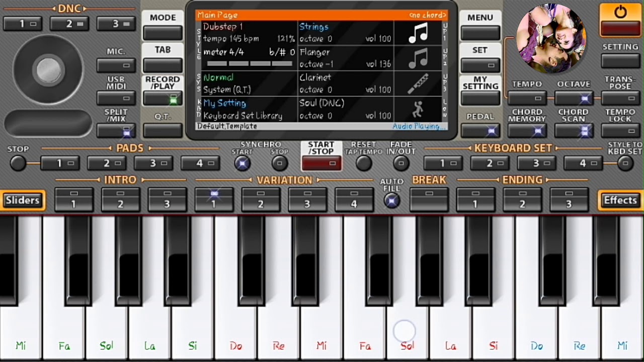Image resolution: width=644 pixels, height=362 pixels.
Task: Open the SETTING button
Action: pyautogui.click(x=620, y=61)
